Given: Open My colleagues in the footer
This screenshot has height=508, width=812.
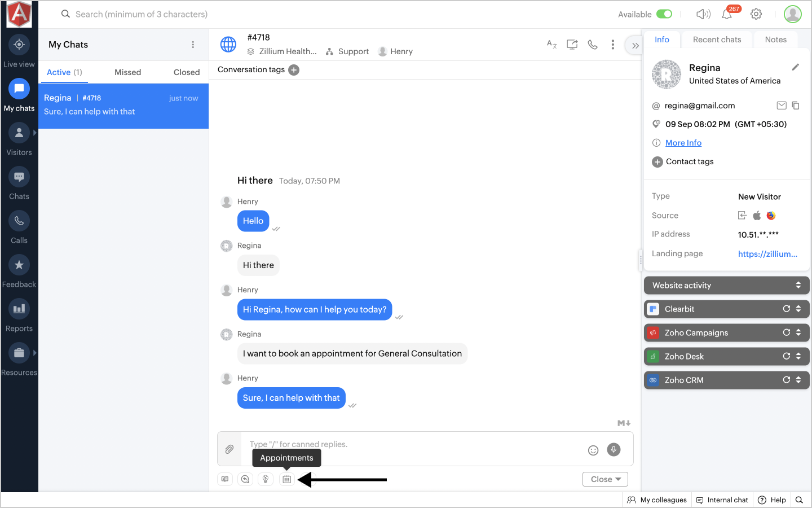Looking at the screenshot, I should [x=657, y=500].
